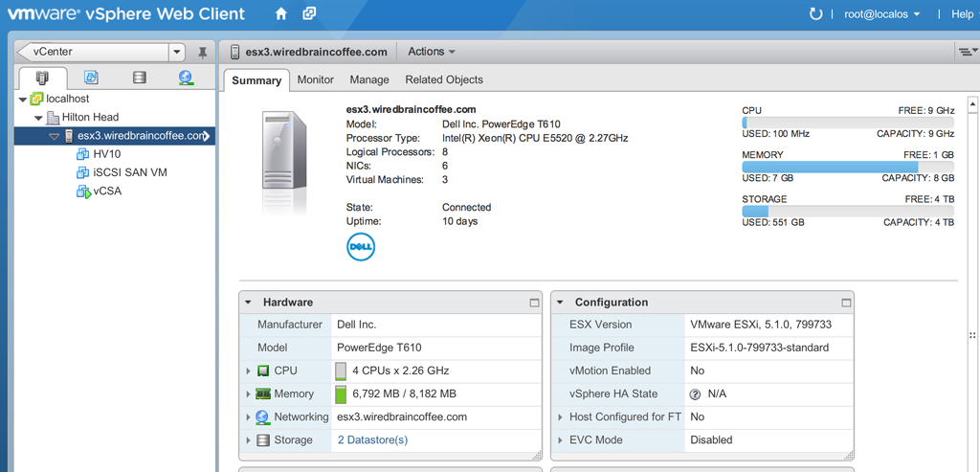Select localhost vCenter in tree
The width and height of the screenshot is (980, 472).
pos(68,99)
